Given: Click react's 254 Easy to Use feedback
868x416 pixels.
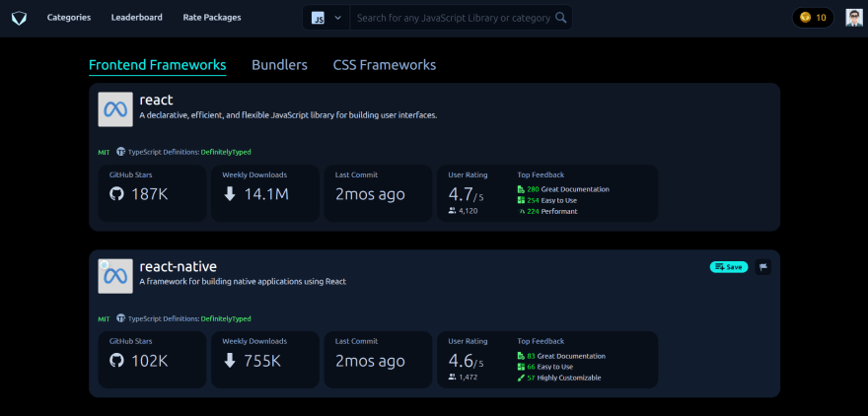Looking at the screenshot, I should [552, 200].
